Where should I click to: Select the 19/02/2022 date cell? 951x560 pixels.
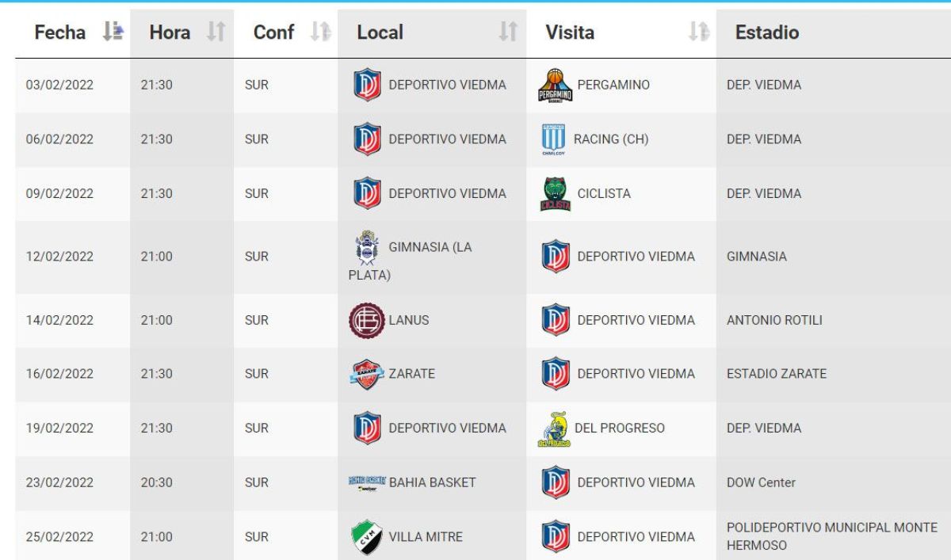click(x=59, y=429)
